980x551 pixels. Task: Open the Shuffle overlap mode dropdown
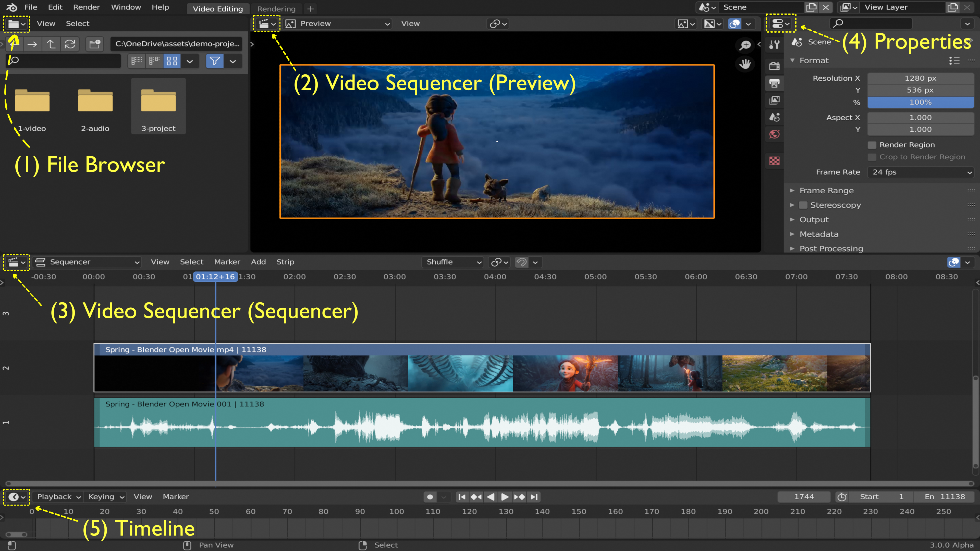[452, 262]
